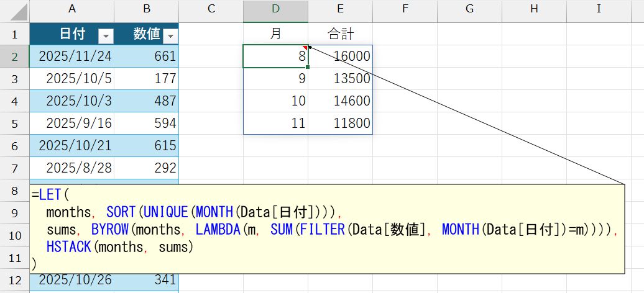Select the cell showing month 9
This screenshot has width=644, height=293.
[x=275, y=78]
